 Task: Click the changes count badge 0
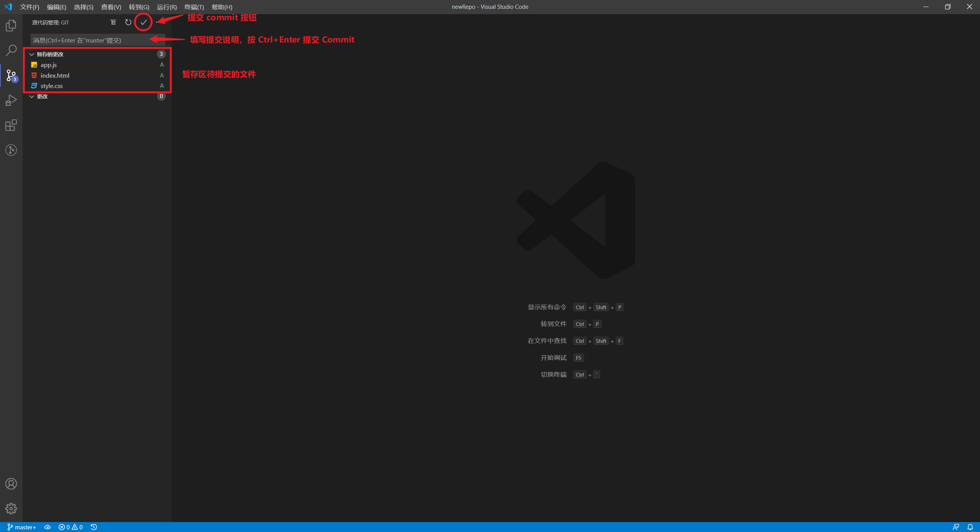coord(161,96)
